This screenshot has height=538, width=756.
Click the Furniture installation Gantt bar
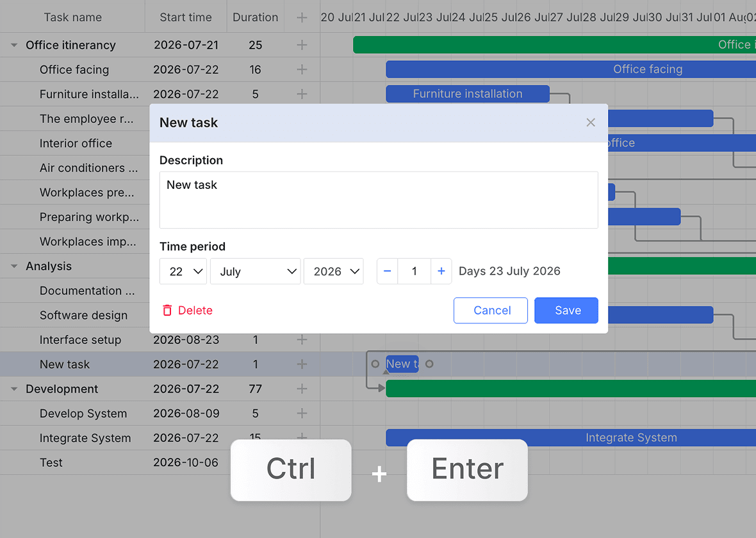point(468,94)
